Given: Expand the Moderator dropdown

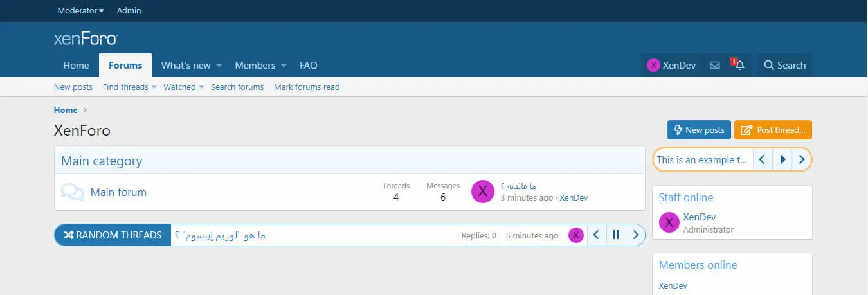Looking at the screenshot, I should 80,11.
